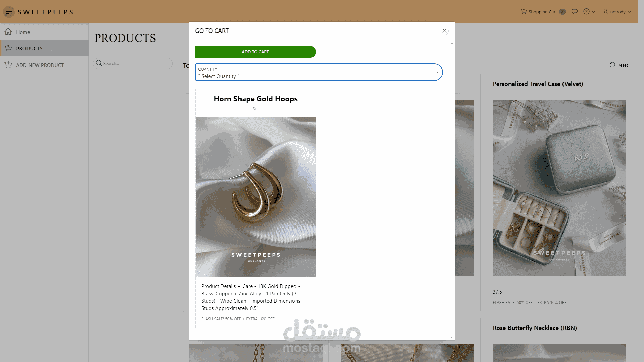Click the Home house icon
Screen dimensions: 644x362
pos(8,32)
